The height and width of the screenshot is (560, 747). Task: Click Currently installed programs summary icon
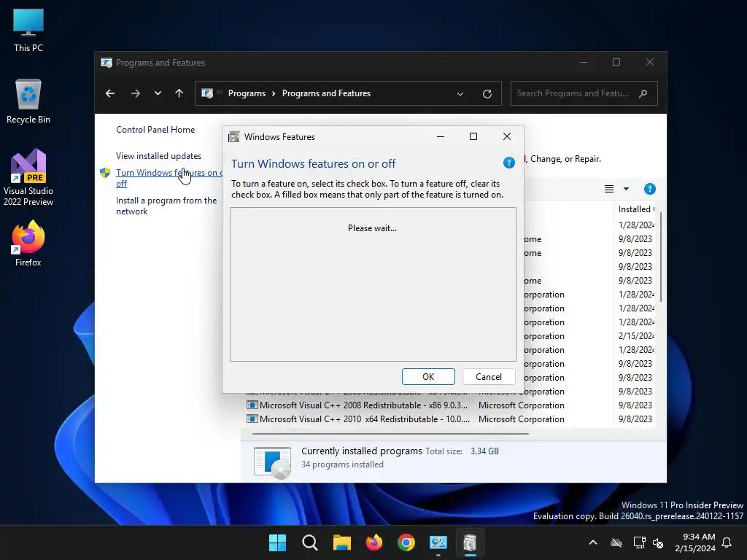pyautogui.click(x=272, y=462)
